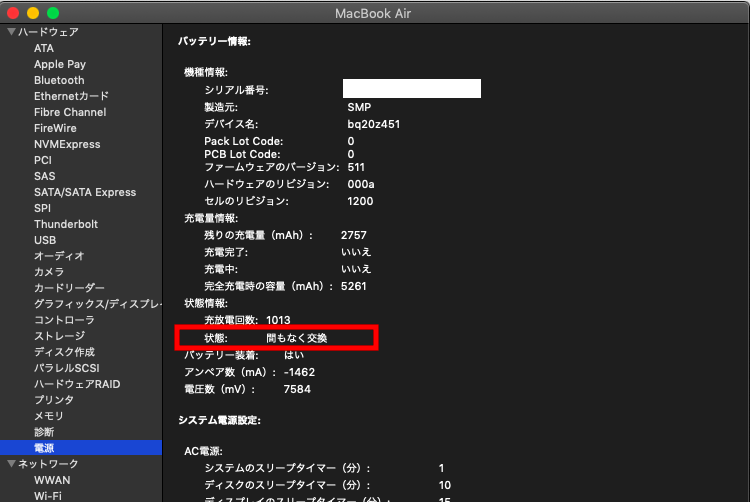
Task: Maximize window with green button
Action: tap(53, 13)
